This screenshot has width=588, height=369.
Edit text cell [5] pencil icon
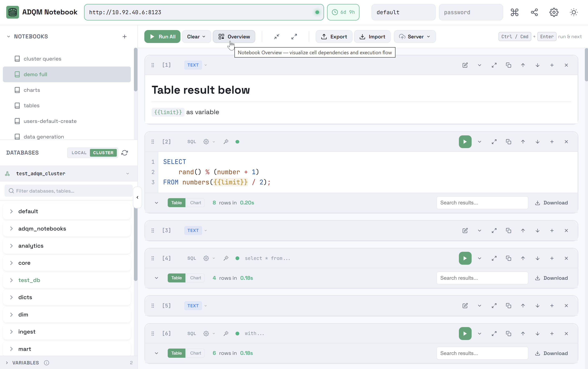pos(465,306)
